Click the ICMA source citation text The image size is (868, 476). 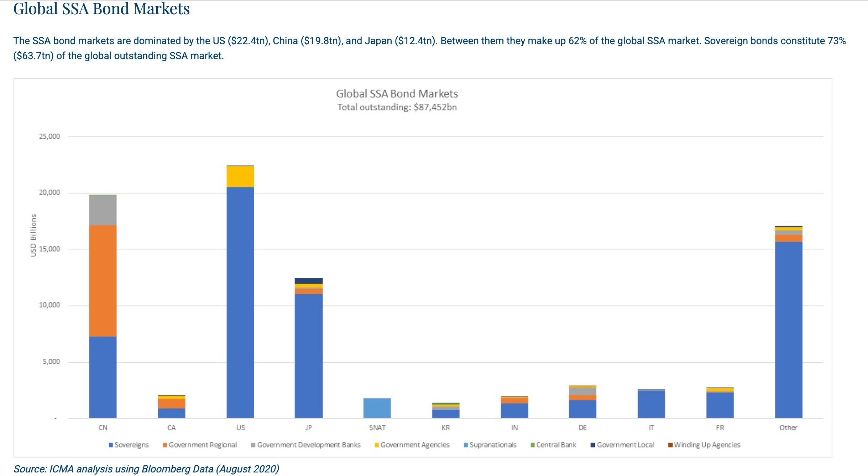pos(146,469)
